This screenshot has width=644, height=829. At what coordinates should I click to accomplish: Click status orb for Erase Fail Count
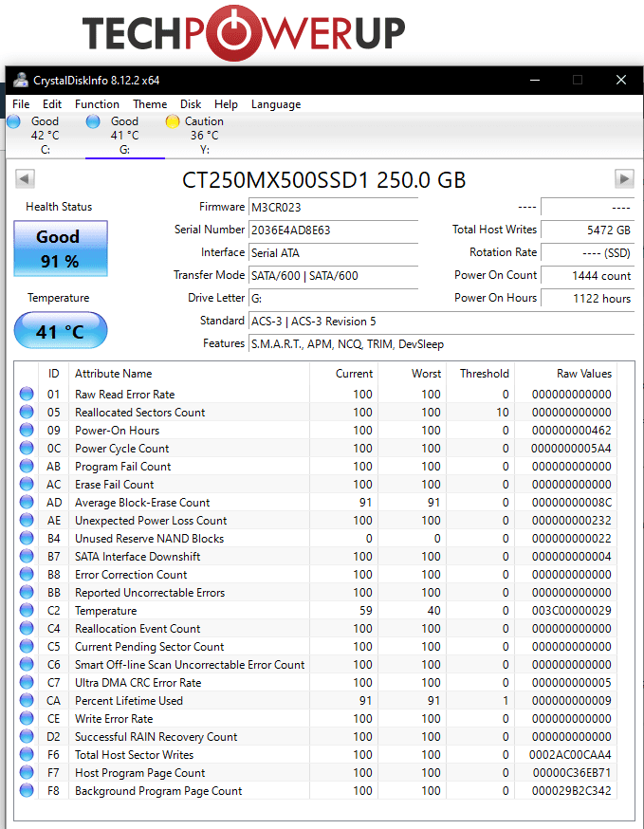coord(27,484)
